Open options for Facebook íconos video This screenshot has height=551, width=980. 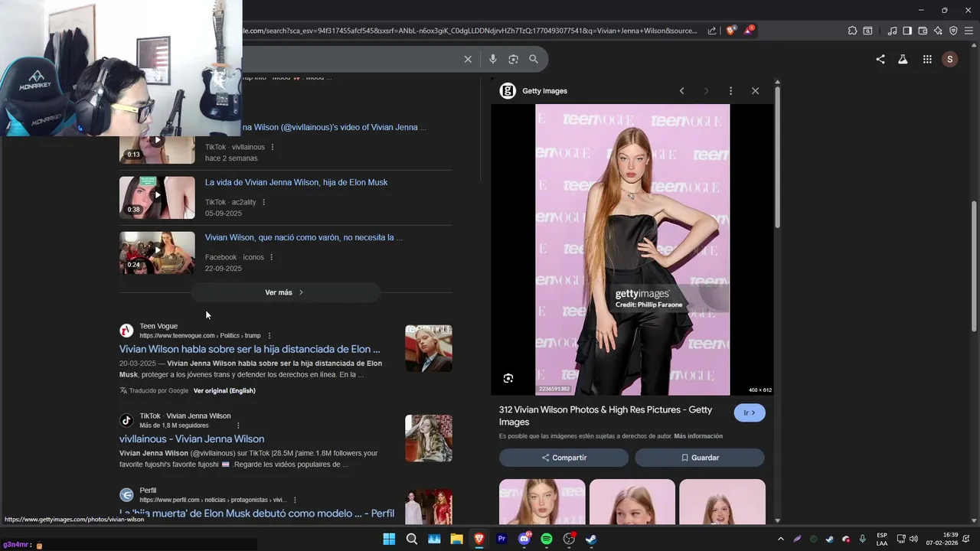click(x=272, y=257)
